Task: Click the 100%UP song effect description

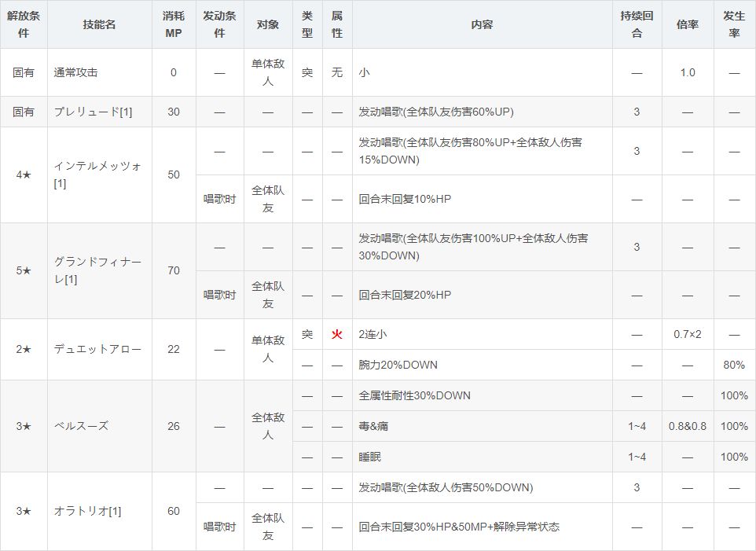Action: [473, 247]
